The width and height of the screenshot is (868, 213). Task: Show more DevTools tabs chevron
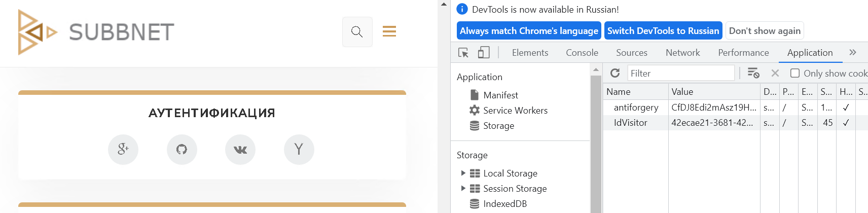[x=853, y=53]
